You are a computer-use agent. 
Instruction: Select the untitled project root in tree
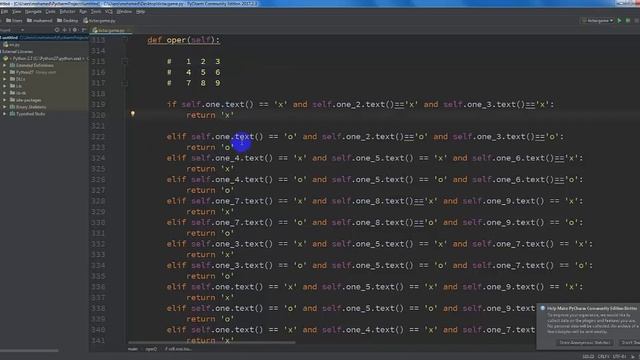tap(44, 38)
